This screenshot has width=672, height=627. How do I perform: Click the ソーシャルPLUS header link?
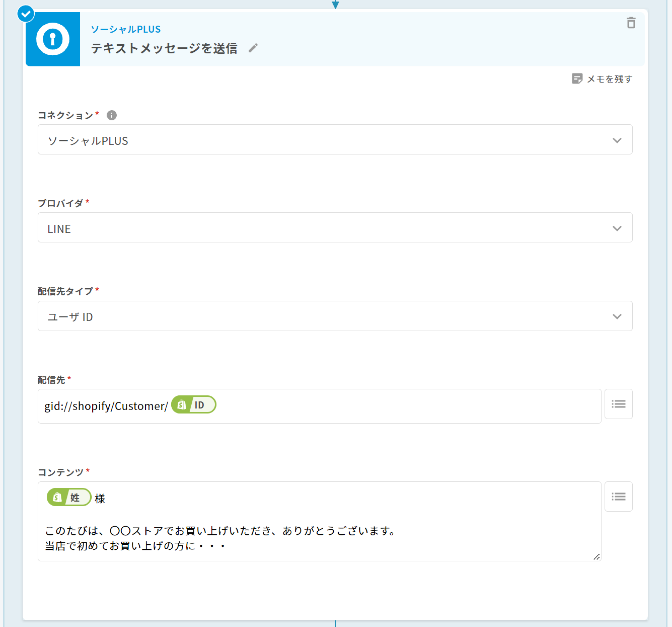(126, 29)
